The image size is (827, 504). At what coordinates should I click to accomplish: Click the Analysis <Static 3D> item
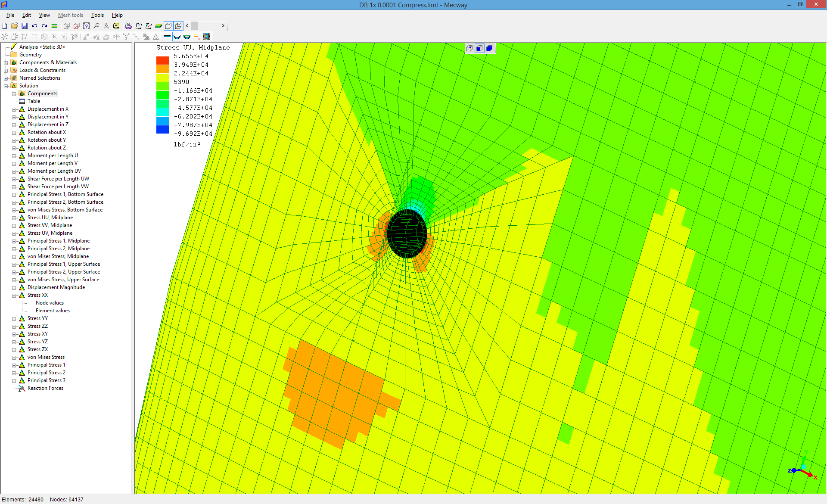(x=42, y=47)
